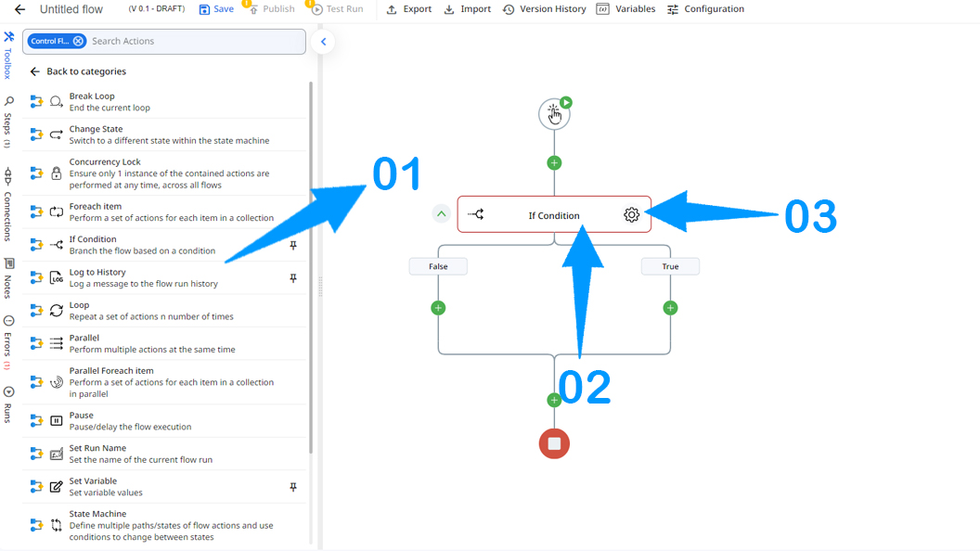Select the Concurrency Lock action
This screenshot has height=551, width=980.
pyautogui.click(x=165, y=173)
